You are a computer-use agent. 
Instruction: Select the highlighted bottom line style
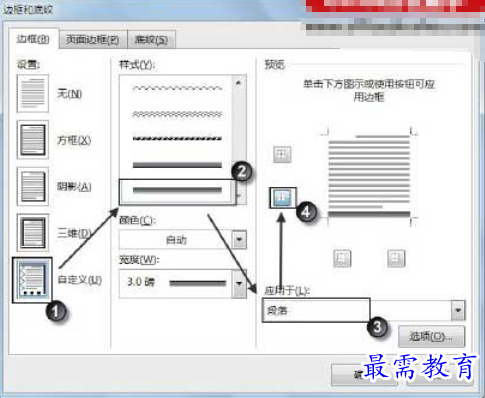[x=177, y=191]
